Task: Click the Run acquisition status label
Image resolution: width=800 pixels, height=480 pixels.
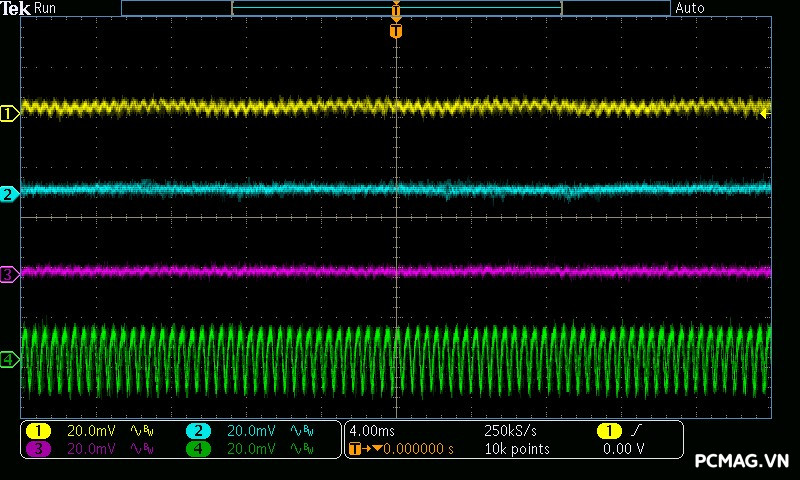Action: click(46, 8)
